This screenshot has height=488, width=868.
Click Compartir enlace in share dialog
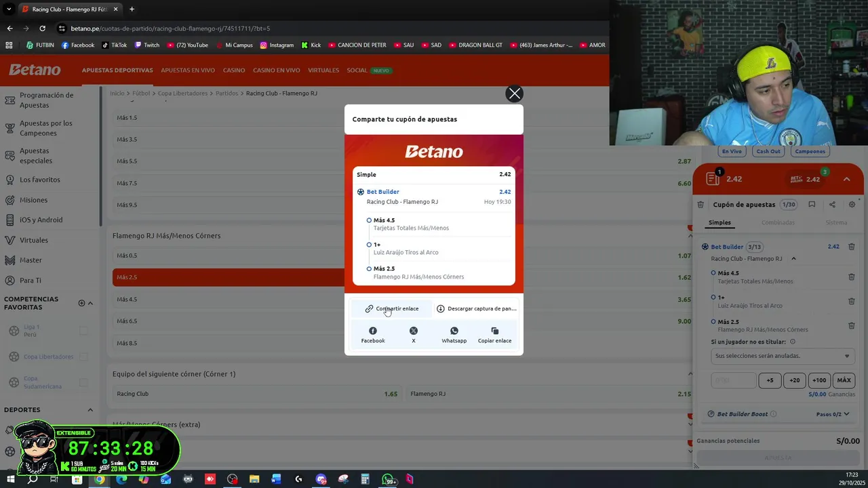coord(392,308)
